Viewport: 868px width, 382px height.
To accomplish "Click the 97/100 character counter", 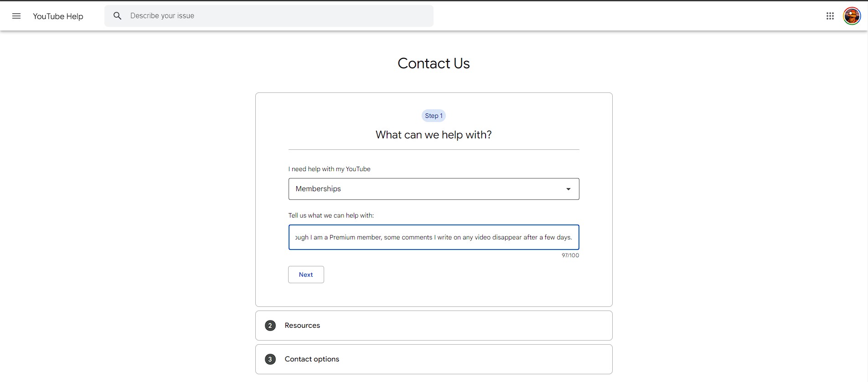I will tap(570, 255).
